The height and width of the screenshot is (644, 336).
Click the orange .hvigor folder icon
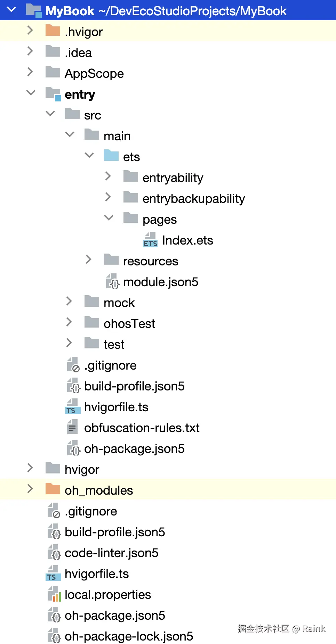(x=53, y=31)
